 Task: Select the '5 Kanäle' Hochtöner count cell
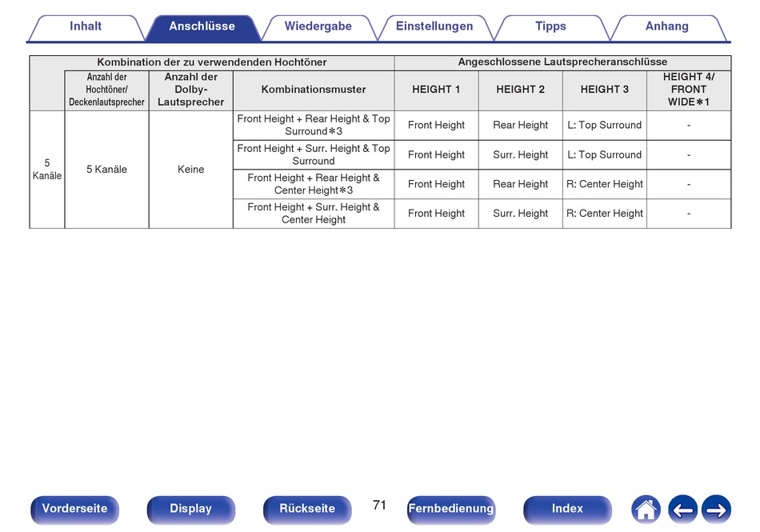tap(106, 170)
